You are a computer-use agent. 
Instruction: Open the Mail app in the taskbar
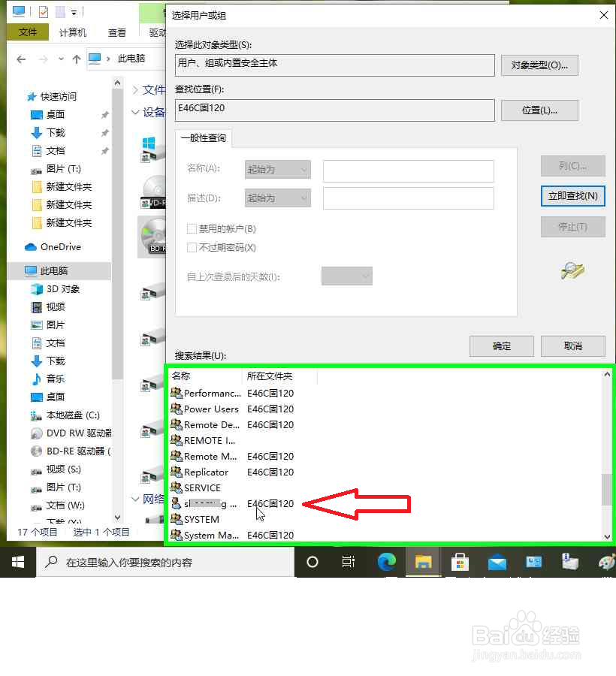(497, 561)
